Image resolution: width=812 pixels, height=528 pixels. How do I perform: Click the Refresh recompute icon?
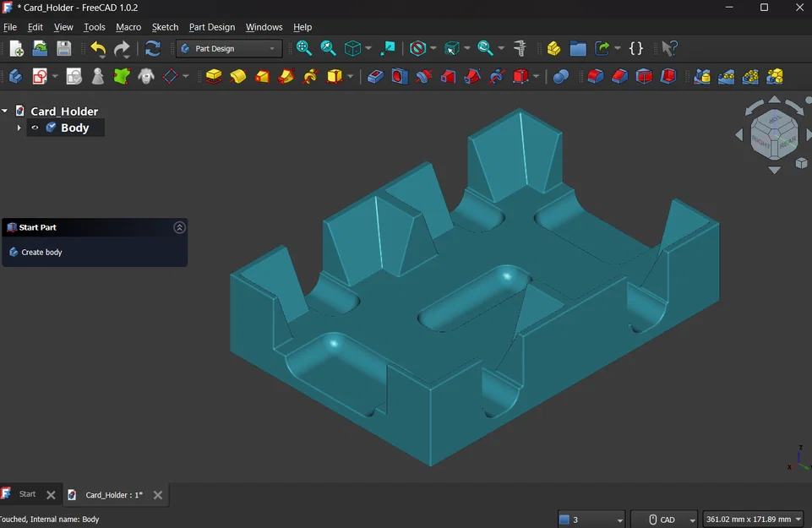click(x=153, y=48)
